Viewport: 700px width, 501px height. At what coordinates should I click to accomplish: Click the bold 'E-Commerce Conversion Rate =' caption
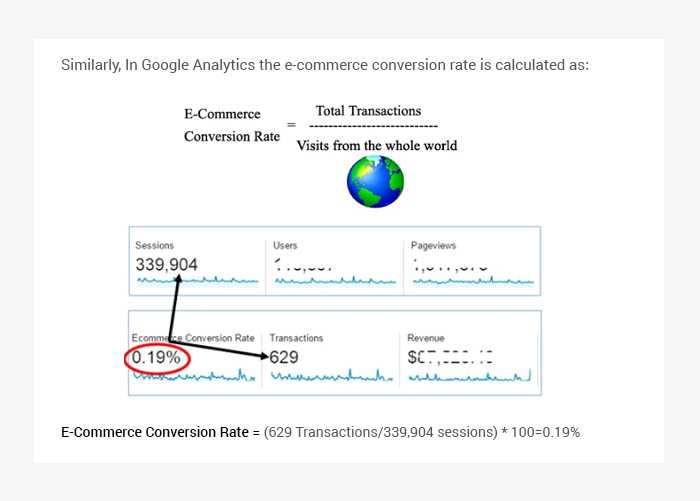160,433
